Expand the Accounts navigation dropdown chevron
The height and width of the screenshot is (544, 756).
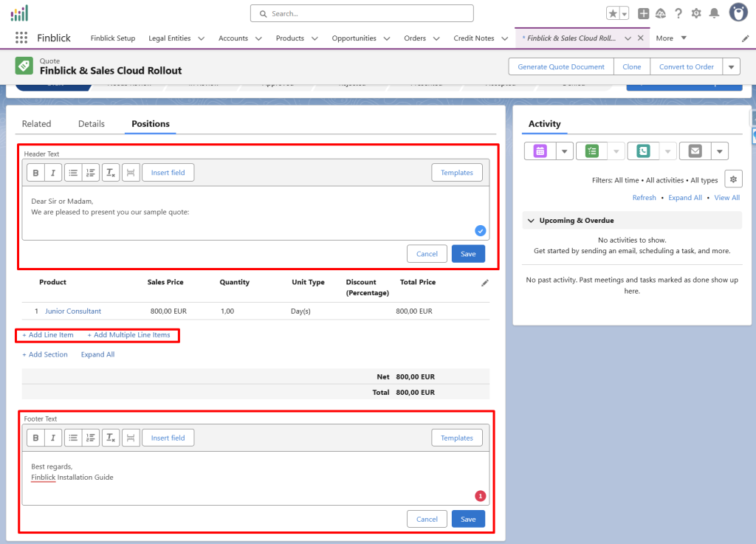click(258, 38)
